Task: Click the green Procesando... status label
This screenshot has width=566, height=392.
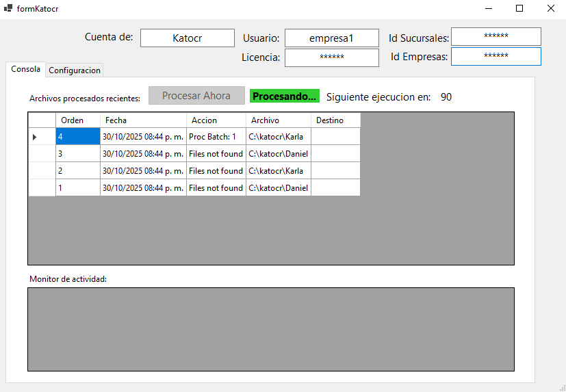Action: pos(285,96)
